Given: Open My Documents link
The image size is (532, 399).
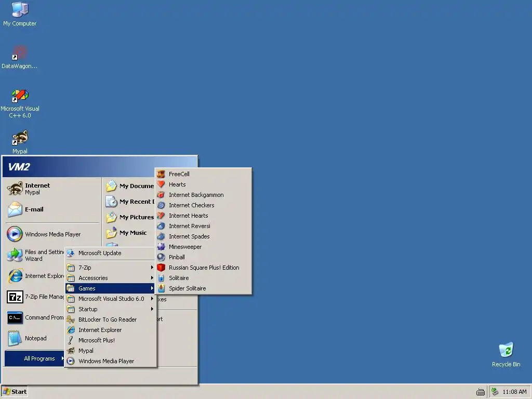Looking at the screenshot, I should [x=129, y=186].
